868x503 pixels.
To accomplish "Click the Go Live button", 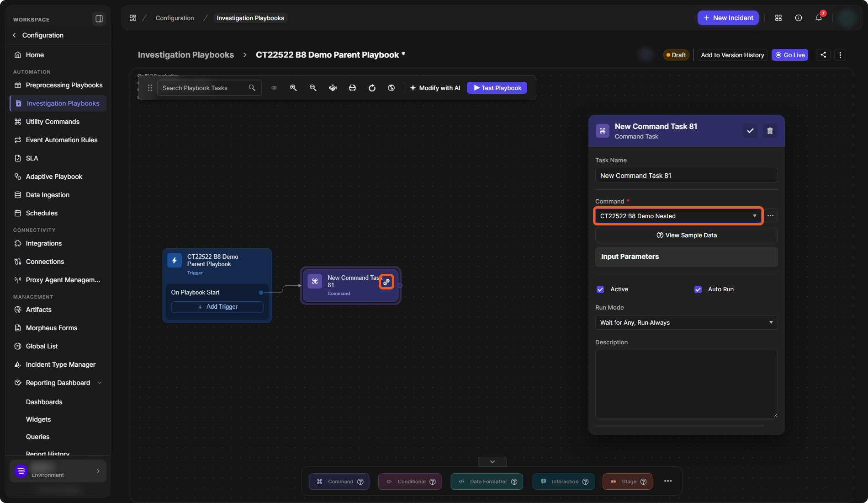I will [790, 55].
